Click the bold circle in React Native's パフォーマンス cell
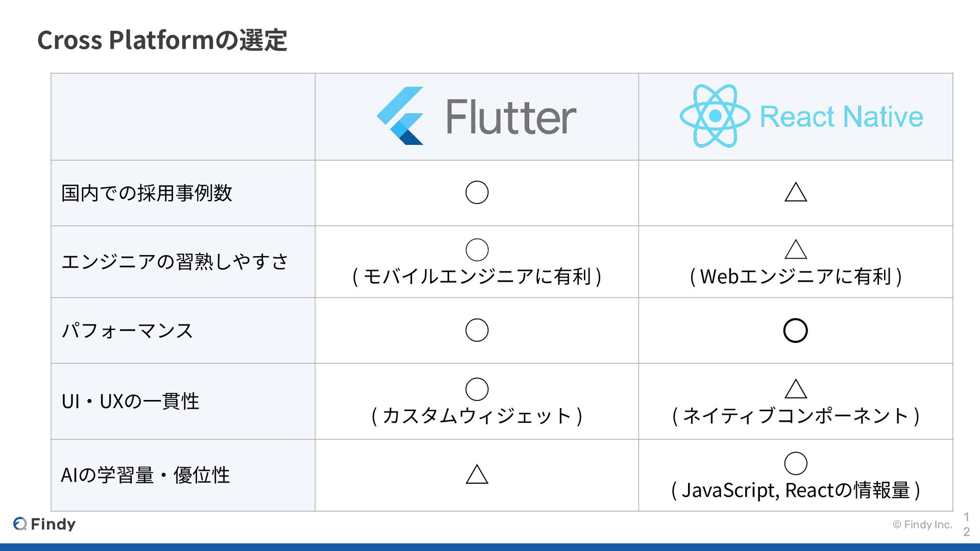980x551 pixels. pyautogui.click(x=795, y=331)
